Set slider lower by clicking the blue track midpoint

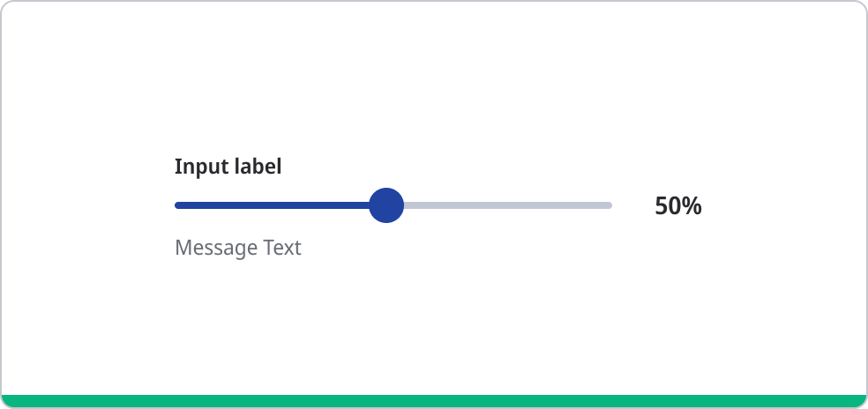(272, 205)
